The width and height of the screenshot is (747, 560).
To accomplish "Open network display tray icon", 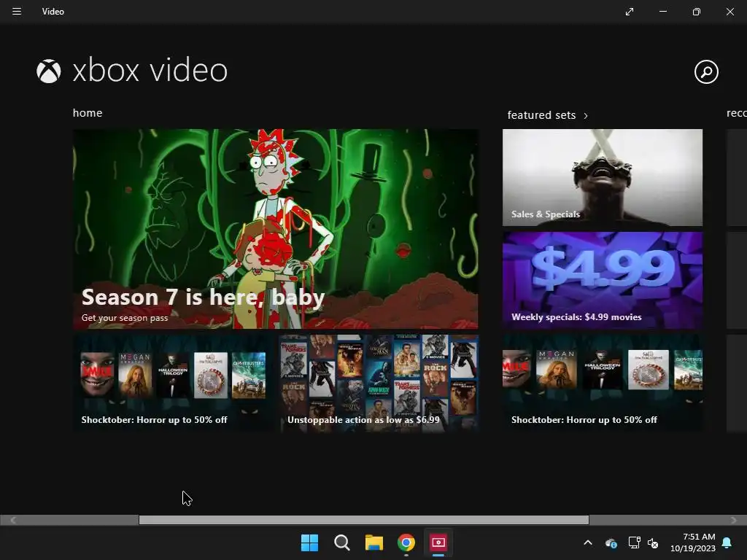I will point(634,542).
